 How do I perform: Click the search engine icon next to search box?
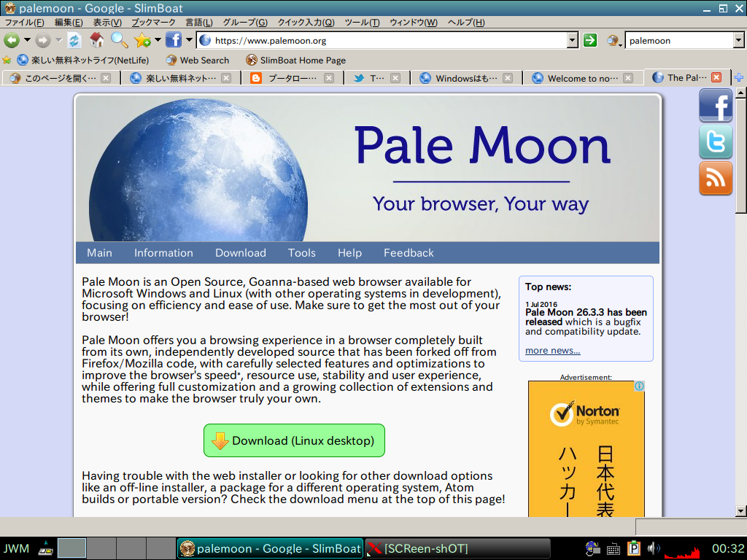click(614, 41)
